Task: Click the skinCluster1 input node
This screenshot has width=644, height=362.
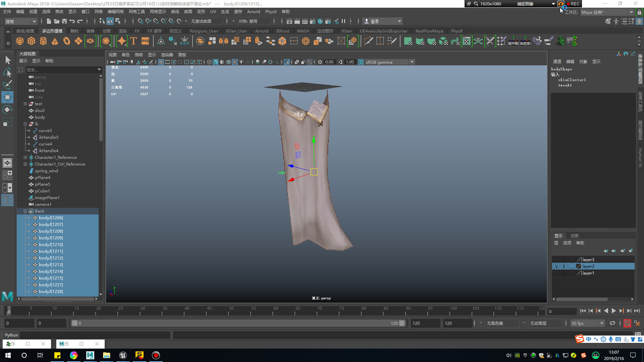Action: pos(572,80)
